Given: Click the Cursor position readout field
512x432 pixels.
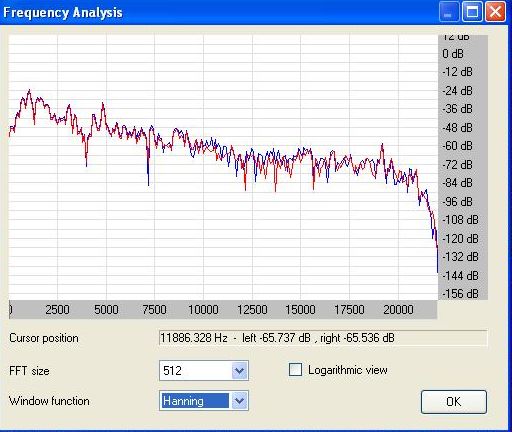Looking at the screenshot, I should [x=323, y=338].
